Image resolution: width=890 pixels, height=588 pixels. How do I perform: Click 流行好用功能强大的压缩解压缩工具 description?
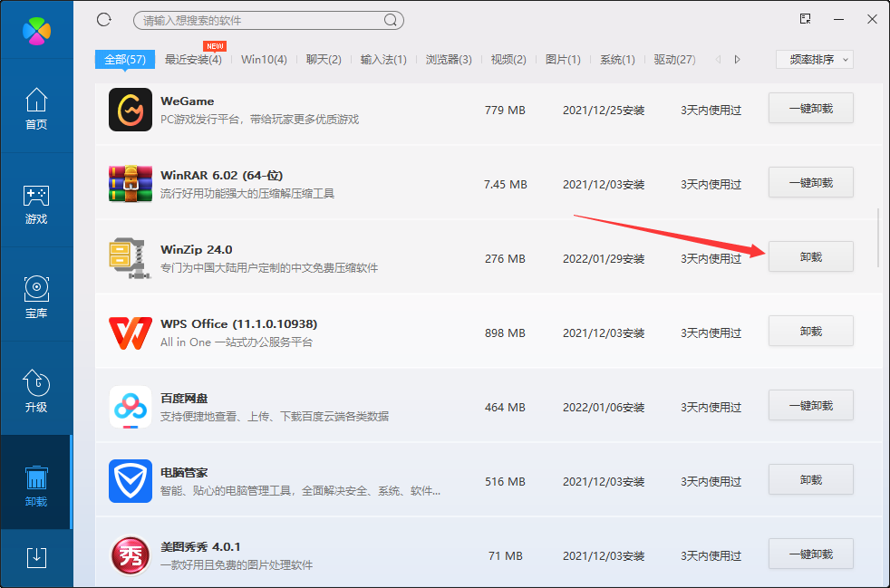247,194
